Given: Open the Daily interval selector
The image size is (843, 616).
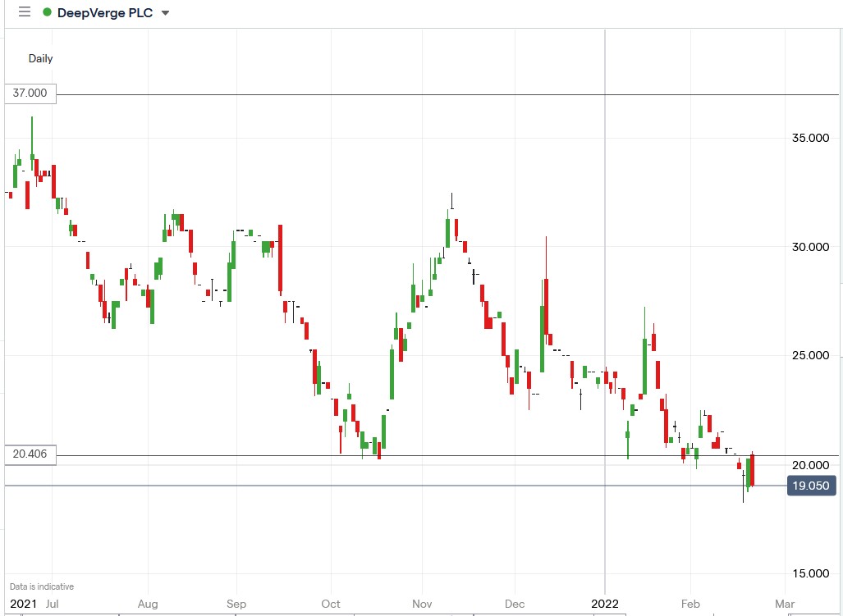Looking at the screenshot, I should (41, 58).
